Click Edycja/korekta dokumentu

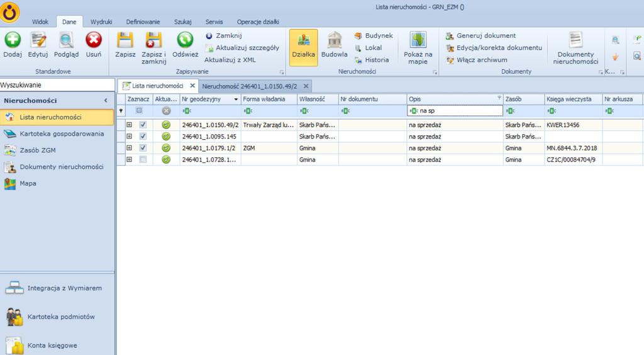(494, 48)
